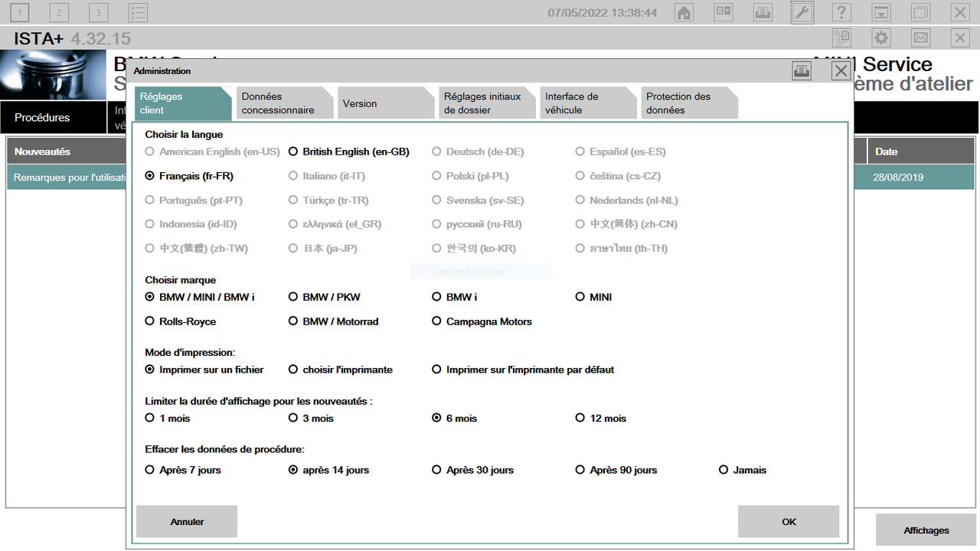Click the restore windows icon in top bar
The height and width of the screenshot is (551, 980).
click(920, 12)
